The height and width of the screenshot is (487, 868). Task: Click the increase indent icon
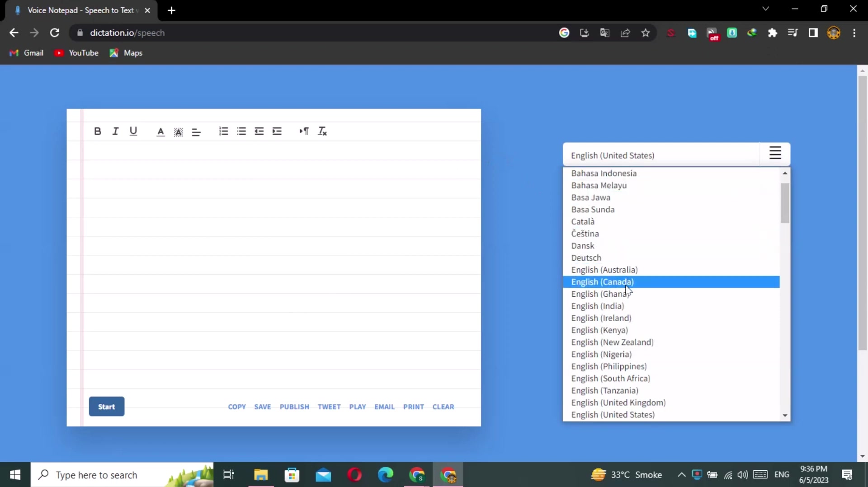(277, 131)
